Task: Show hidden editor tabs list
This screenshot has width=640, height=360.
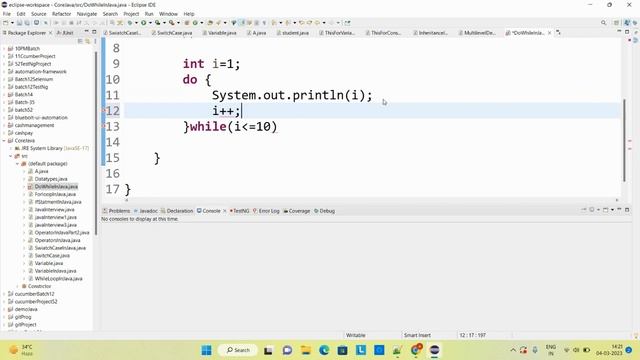Action: (x=558, y=32)
